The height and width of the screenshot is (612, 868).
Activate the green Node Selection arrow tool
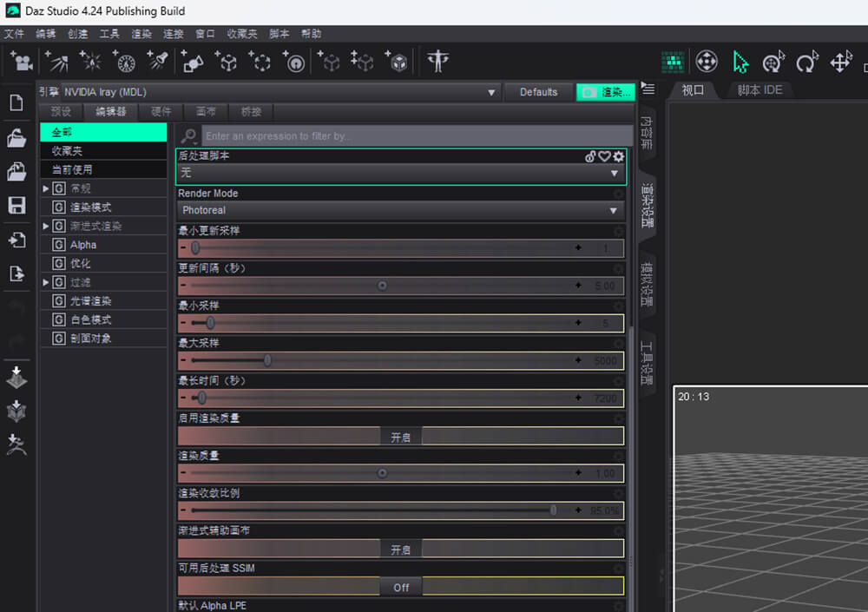tap(740, 62)
